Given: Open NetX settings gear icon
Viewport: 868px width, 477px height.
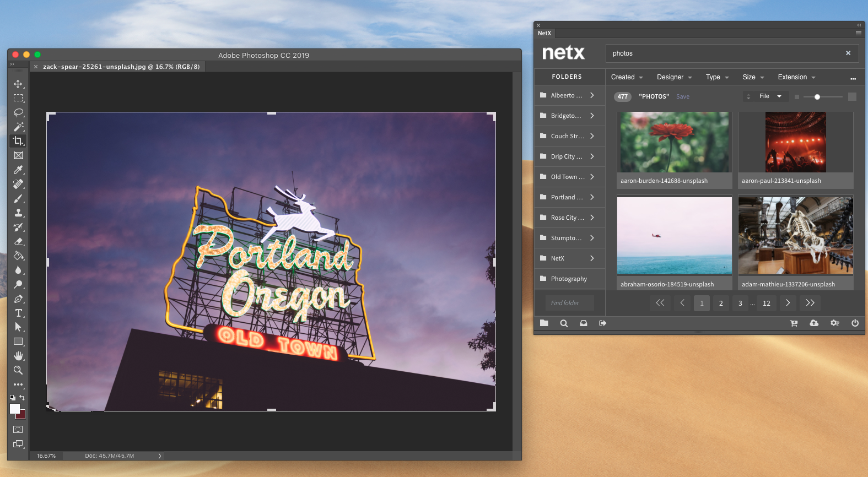Looking at the screenshot, I should [x=835, y=323].
